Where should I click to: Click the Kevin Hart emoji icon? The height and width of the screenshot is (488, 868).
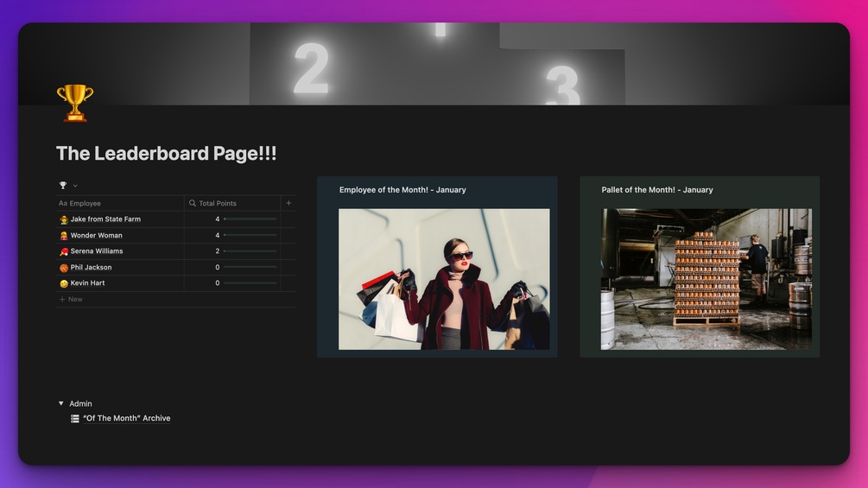[64, 284]
